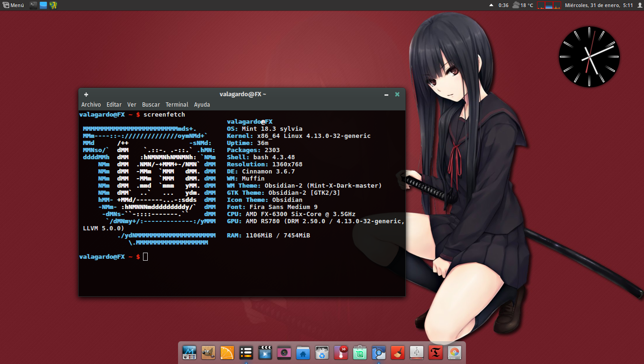This screenshot has height=364, width=644.
Task: Open the pink camera app in dock
Action: [284, 353]
